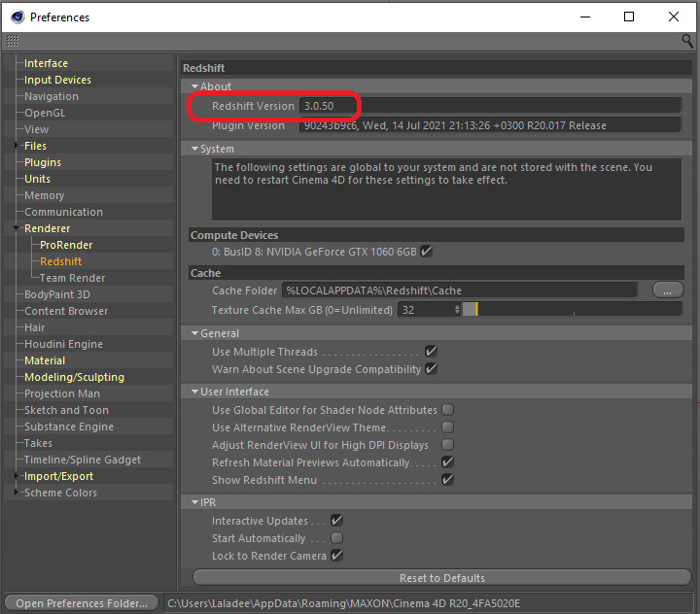Enable Start Automatically in IPR

336,537
